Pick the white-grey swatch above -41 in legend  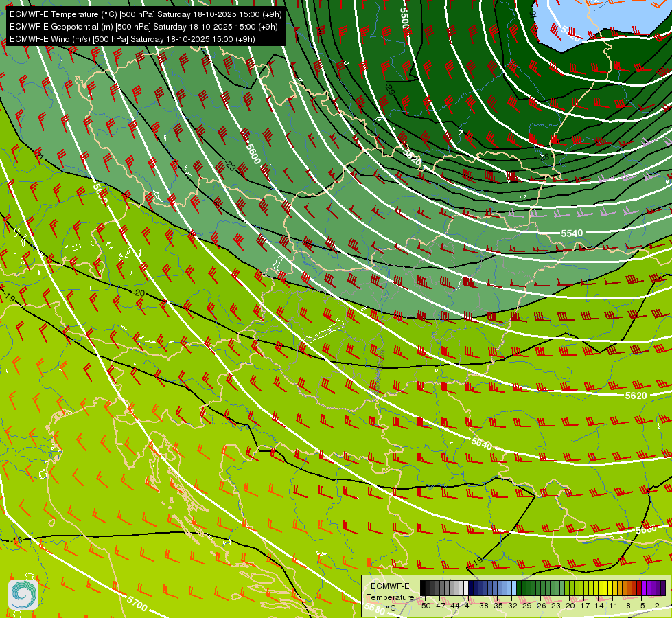(466, 588)
